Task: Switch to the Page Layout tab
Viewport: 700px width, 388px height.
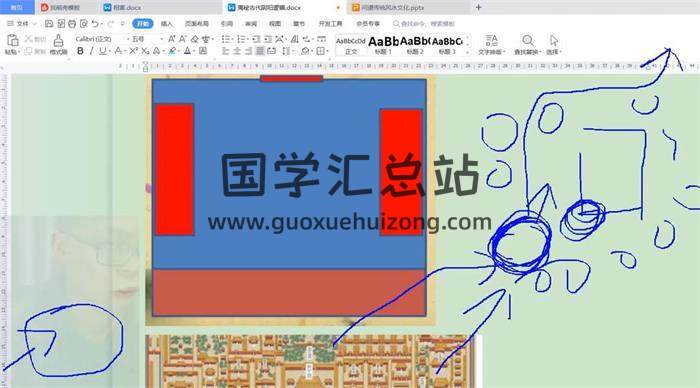Action: 197,24
